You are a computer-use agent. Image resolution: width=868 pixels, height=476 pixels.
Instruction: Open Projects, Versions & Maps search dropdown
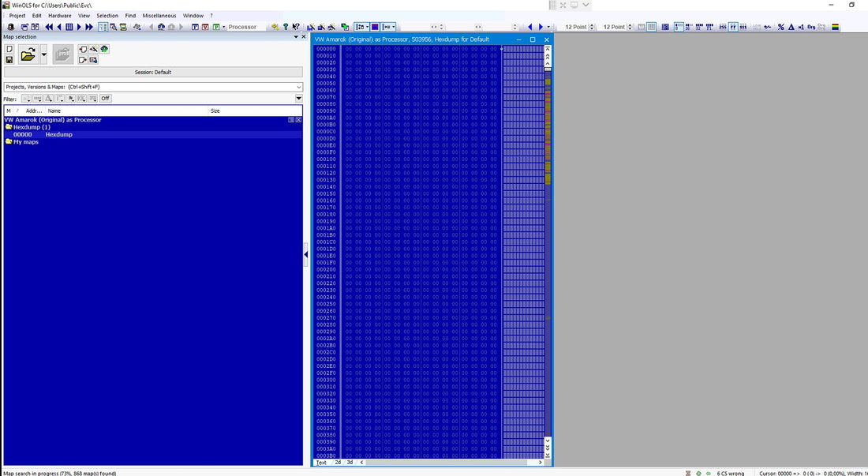click(x=298, y=87)
